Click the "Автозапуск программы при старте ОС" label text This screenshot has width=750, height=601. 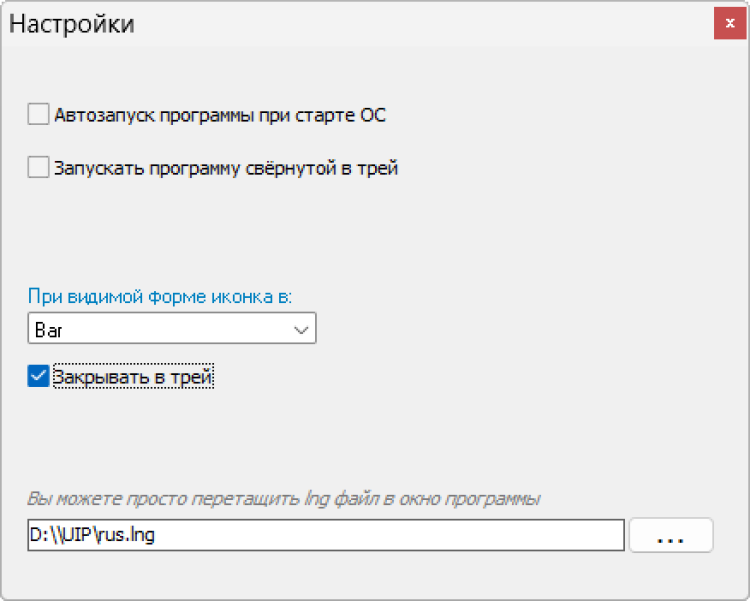(220, 115)
